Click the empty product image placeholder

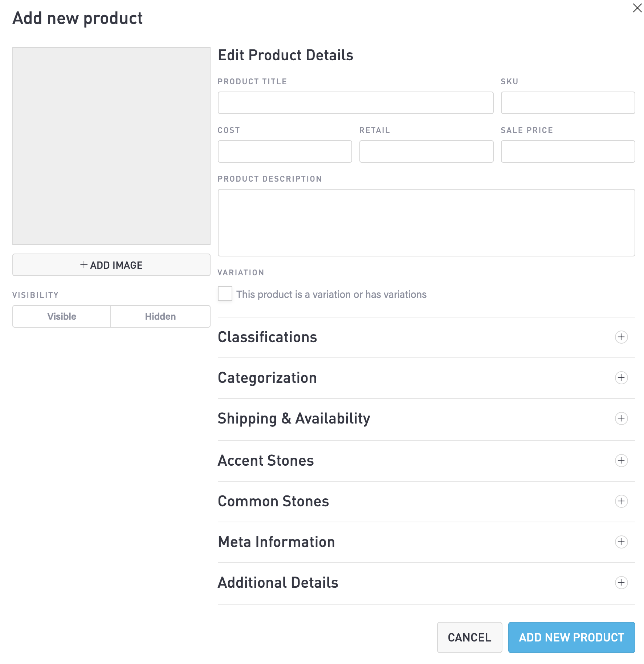point(111,146)
